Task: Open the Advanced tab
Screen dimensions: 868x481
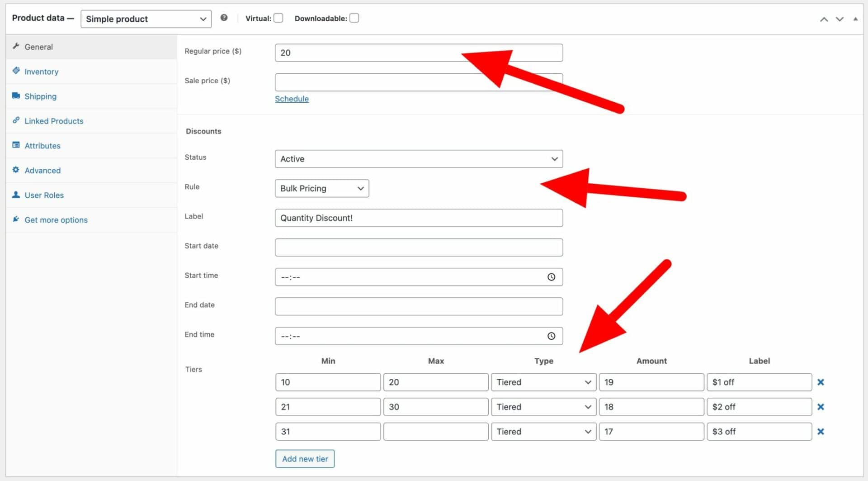Action: [x=91, y=171]
